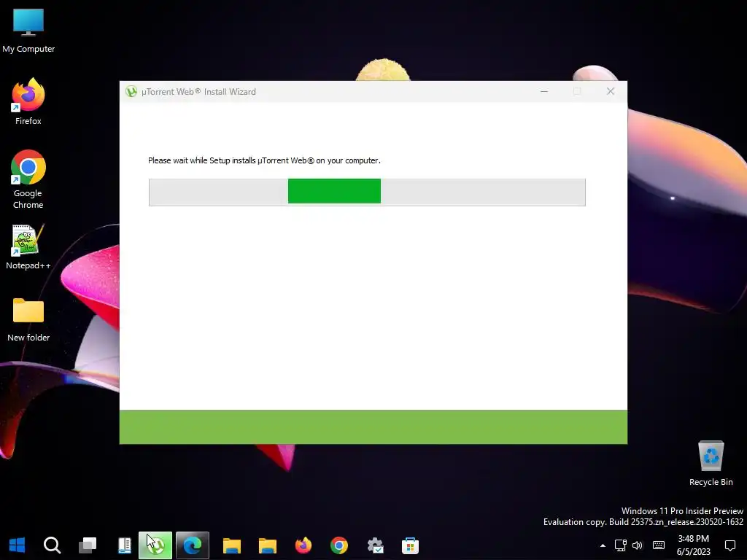The width and height of the screenshot is (747, 560).
Task: Open the notification center icon
Action: coord(729,545)
